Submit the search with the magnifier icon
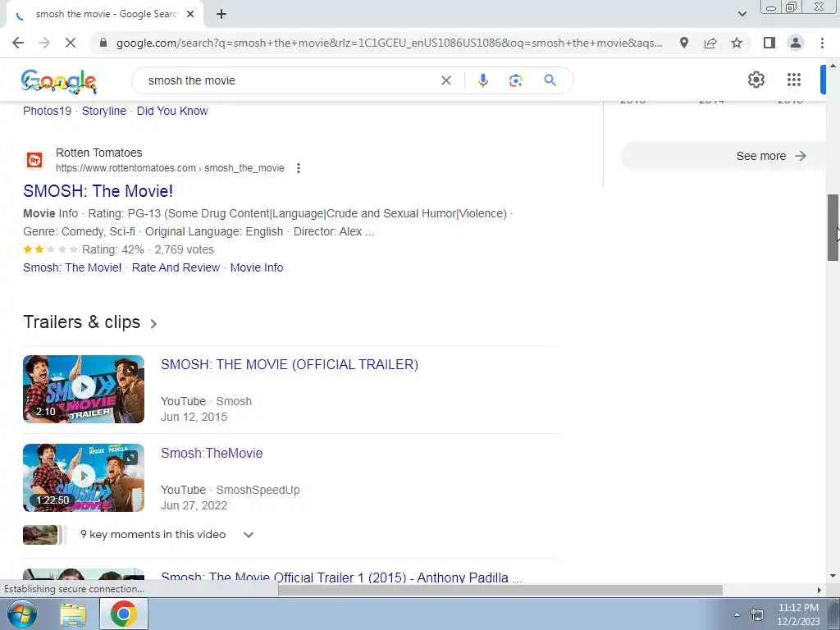Viewport: 840px width, 630px height. coord(550,80)
